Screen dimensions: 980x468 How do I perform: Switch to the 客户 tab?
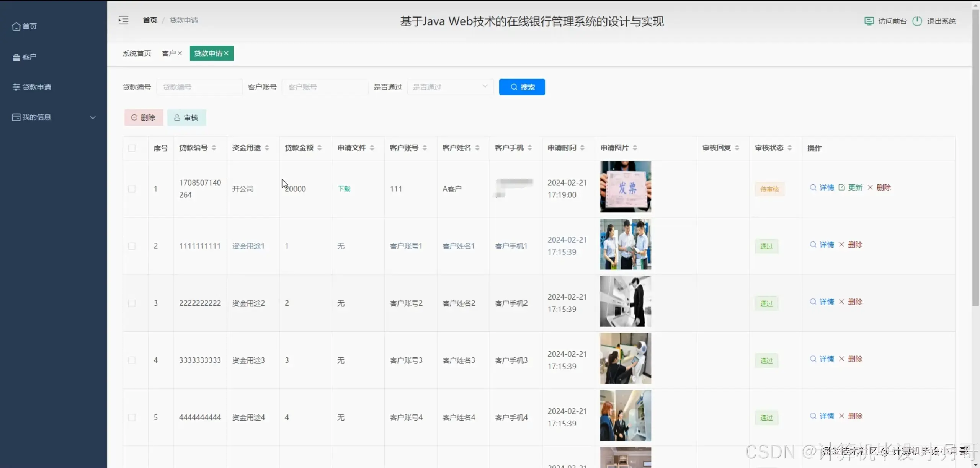(x=169, y=53)
